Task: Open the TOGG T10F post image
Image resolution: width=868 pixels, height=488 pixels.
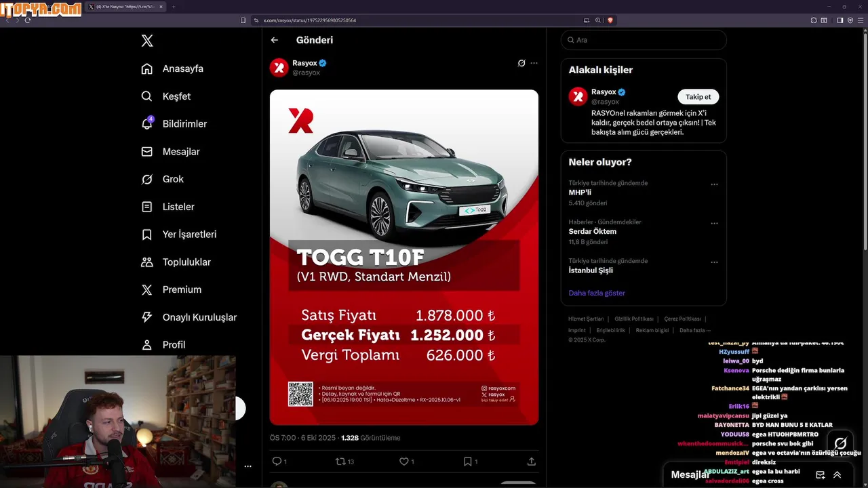Action: [x=404, y=258]
